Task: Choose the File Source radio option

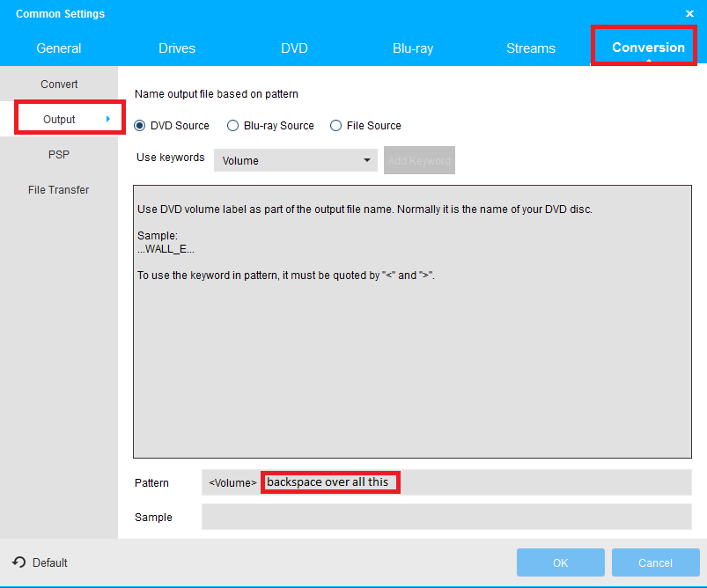Action: click(x=336, y=126)
